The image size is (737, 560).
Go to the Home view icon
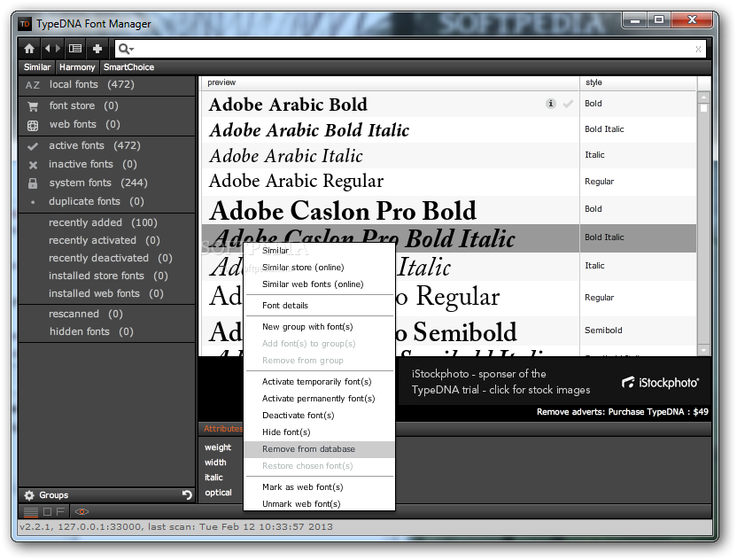(29, 49)
